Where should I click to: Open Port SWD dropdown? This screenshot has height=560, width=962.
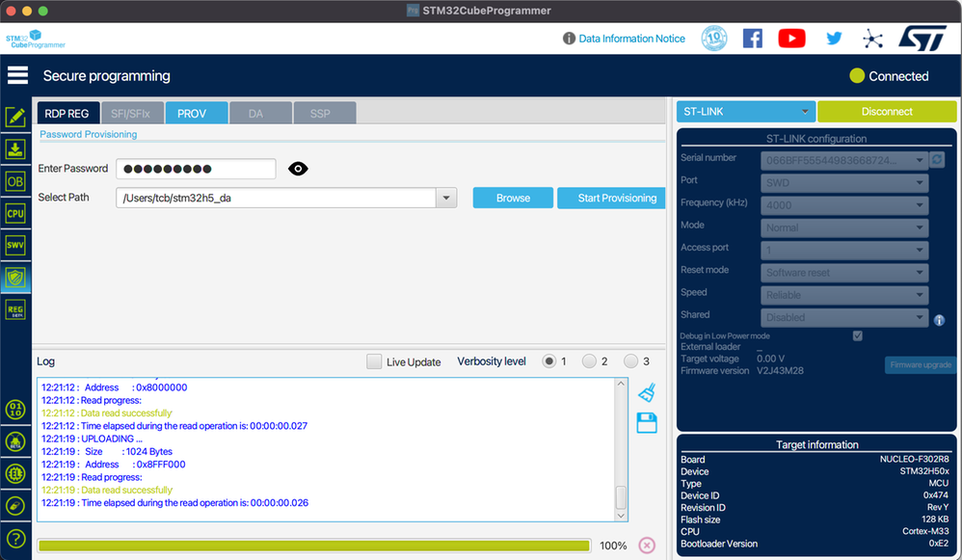[x=844, y=183]
